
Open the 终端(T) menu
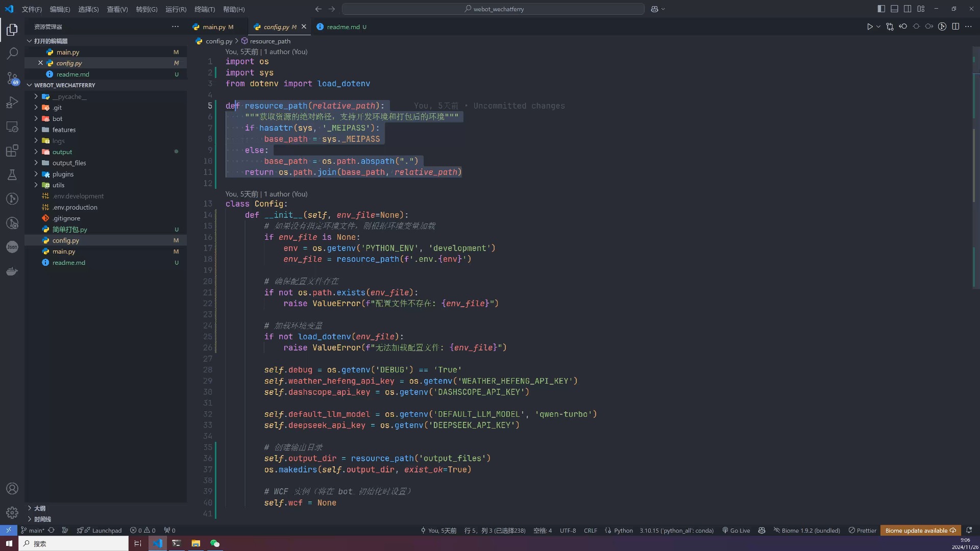[205, 9]
